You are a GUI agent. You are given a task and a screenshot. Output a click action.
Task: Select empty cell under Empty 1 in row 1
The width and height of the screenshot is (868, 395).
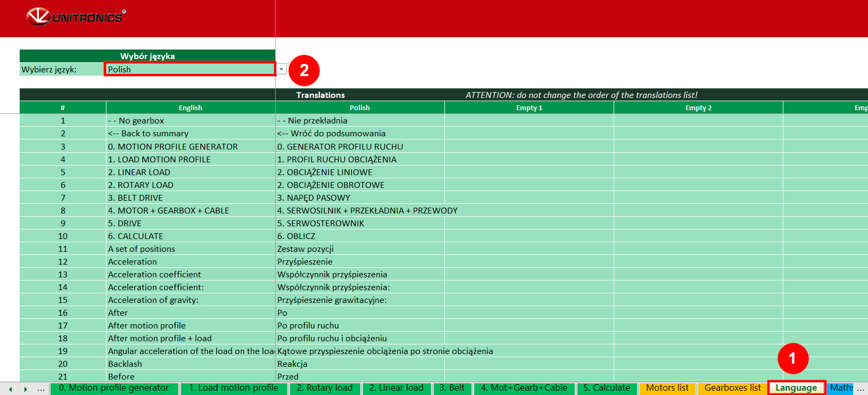click(529, 121)
